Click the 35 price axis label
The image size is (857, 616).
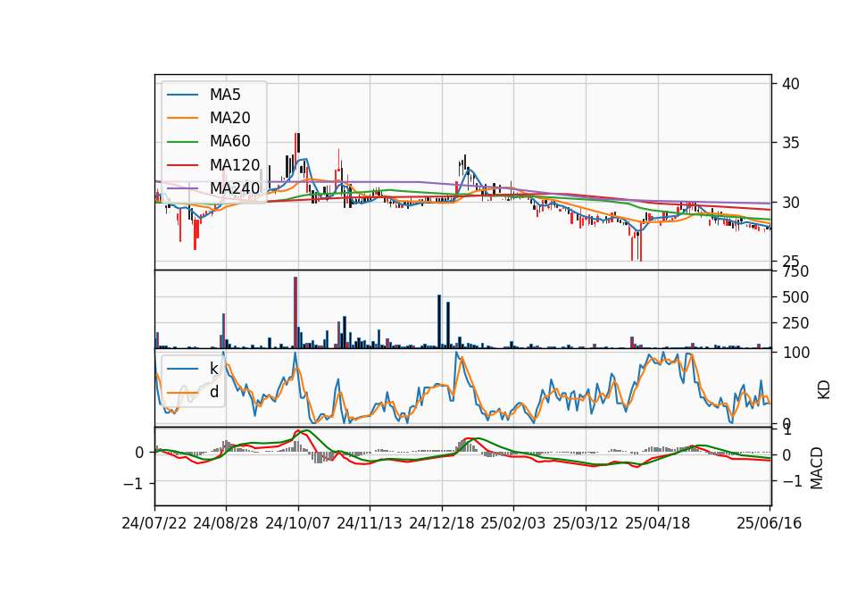point(790,143)
